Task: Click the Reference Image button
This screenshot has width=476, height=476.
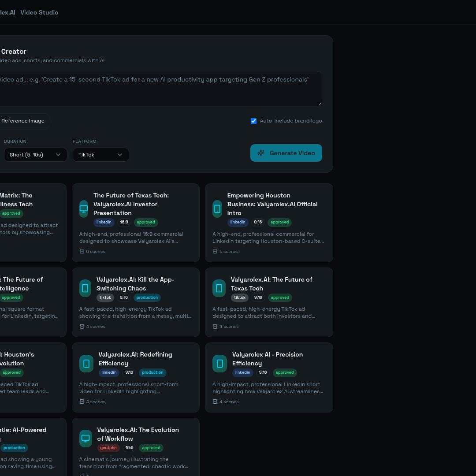Action: pos(23,121)
